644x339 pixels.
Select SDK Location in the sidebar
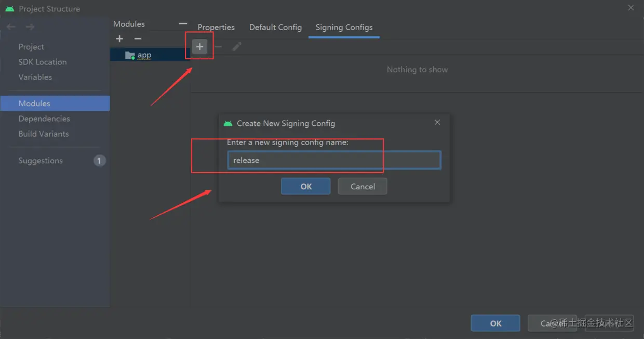coord(43,62)
